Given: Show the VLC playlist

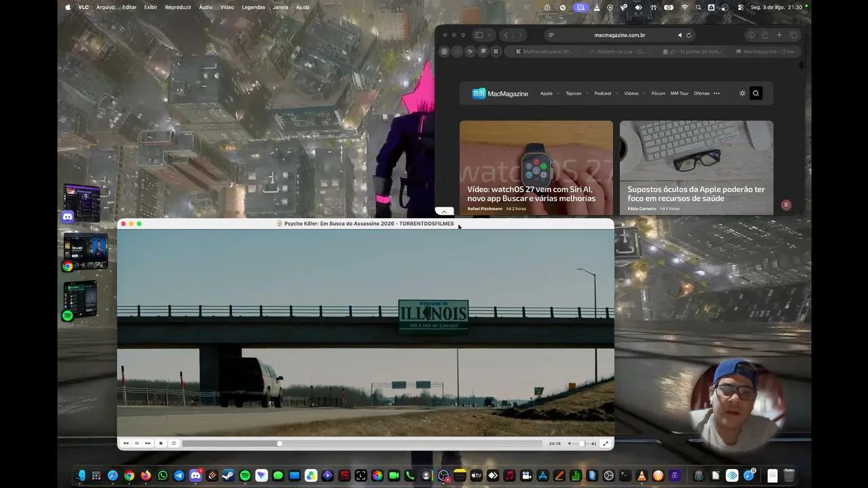Looking at the screenshot, I should [x=174, y=443].
